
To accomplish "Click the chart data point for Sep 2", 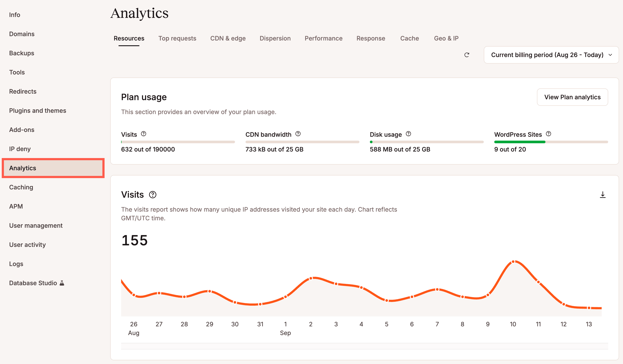I will click(311, 278).
